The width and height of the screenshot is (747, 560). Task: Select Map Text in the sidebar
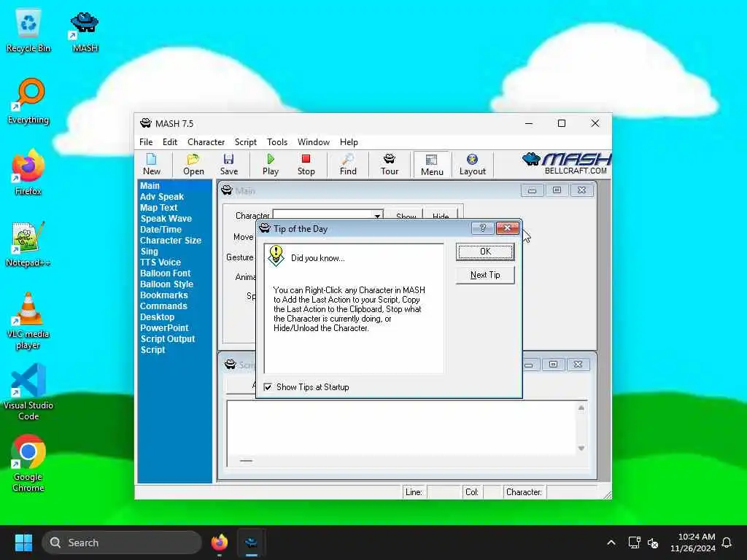point(158,208)
